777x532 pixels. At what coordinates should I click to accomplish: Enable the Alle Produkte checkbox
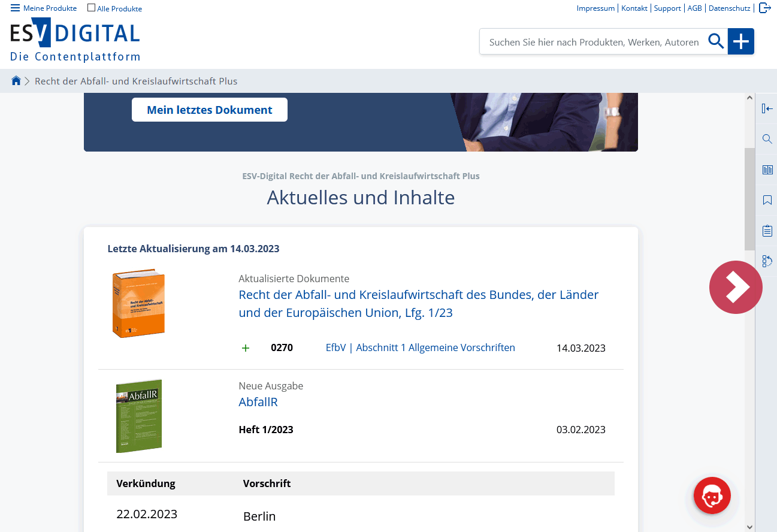tap(90, 8)
